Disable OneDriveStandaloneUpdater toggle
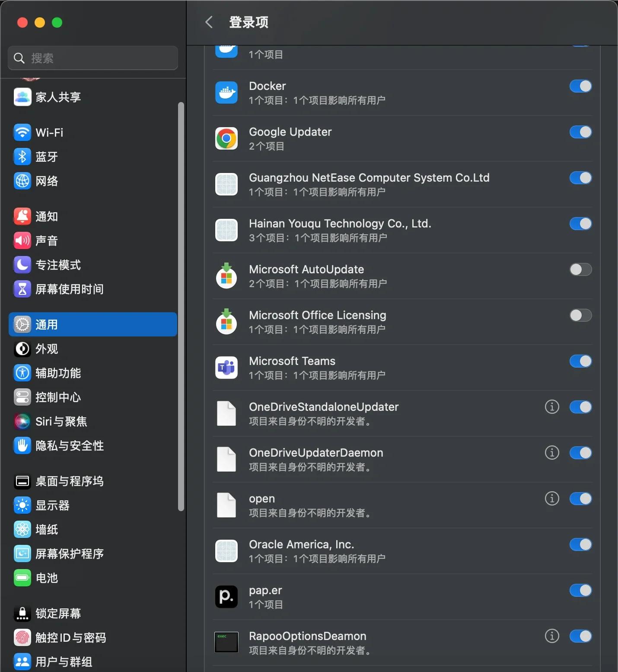 580,407
